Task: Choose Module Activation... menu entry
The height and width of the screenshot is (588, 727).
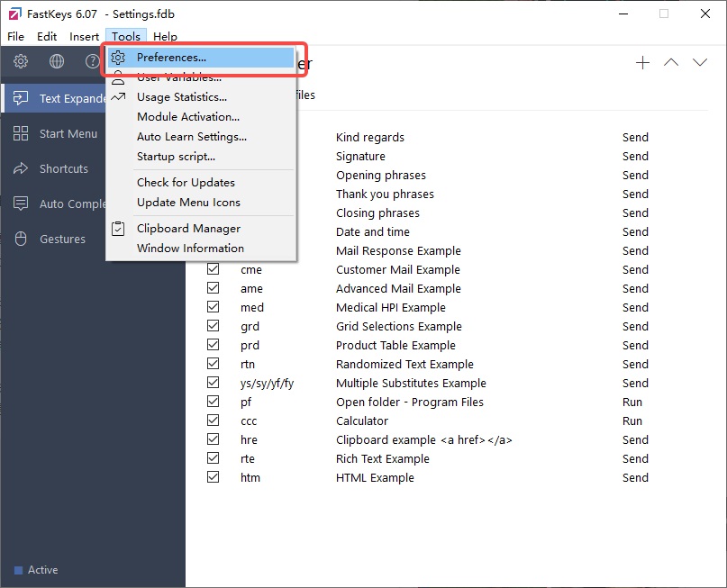Action: point(201,117)
